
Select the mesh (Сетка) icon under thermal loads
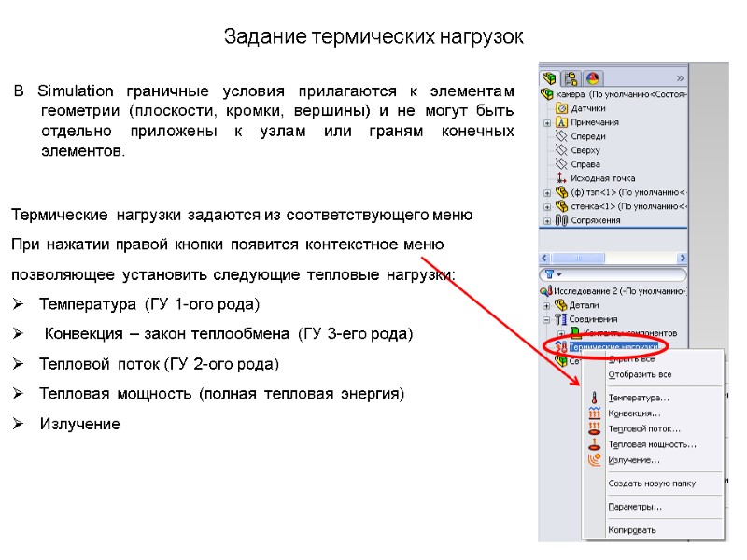point(561,360)
